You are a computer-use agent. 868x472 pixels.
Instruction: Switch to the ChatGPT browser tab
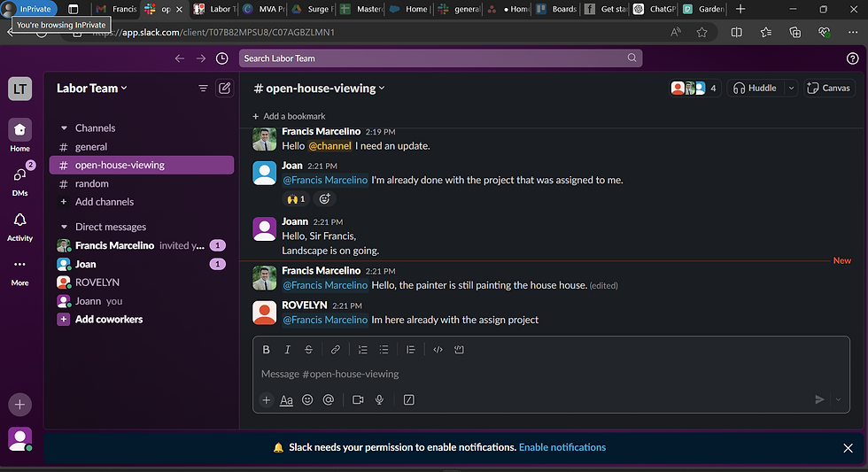[655, 9]
